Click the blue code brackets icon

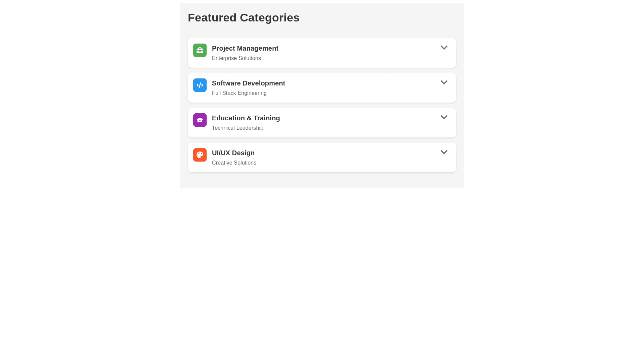coord(200,85)
